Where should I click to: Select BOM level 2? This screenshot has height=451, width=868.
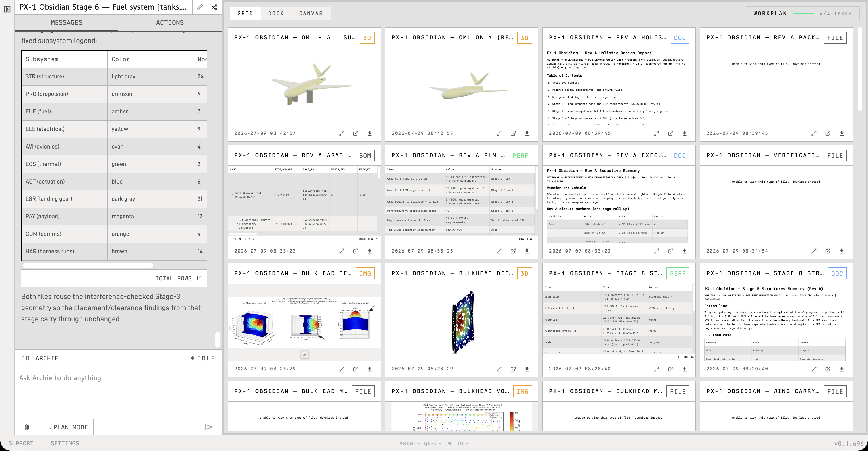[x=249, y=239]
